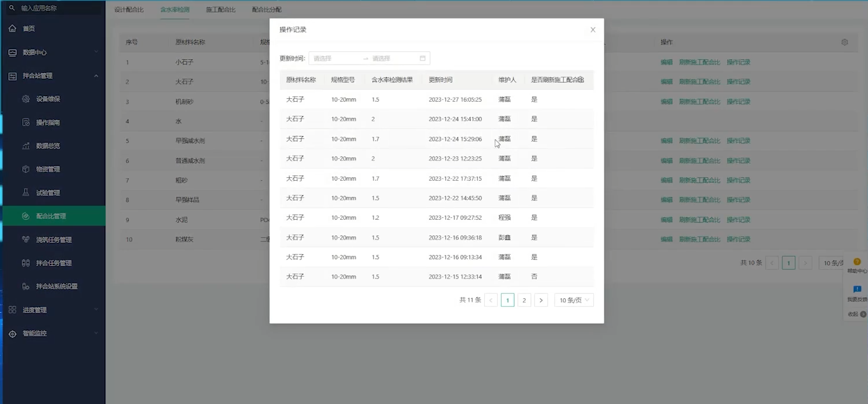Close the 操作记录 dialog
The image size is (868, 404).
click(593, 30)
